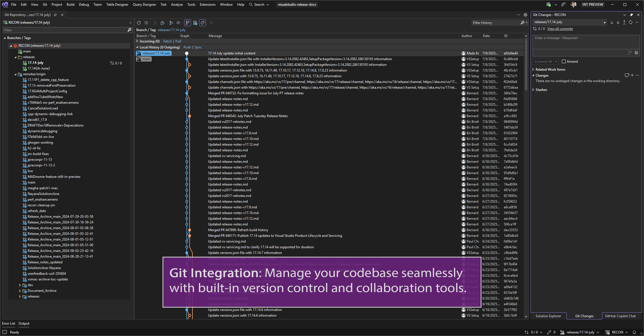Select the main branch in Branches list
This screenshot has width=644, height=336.
(x=27, y=51)
